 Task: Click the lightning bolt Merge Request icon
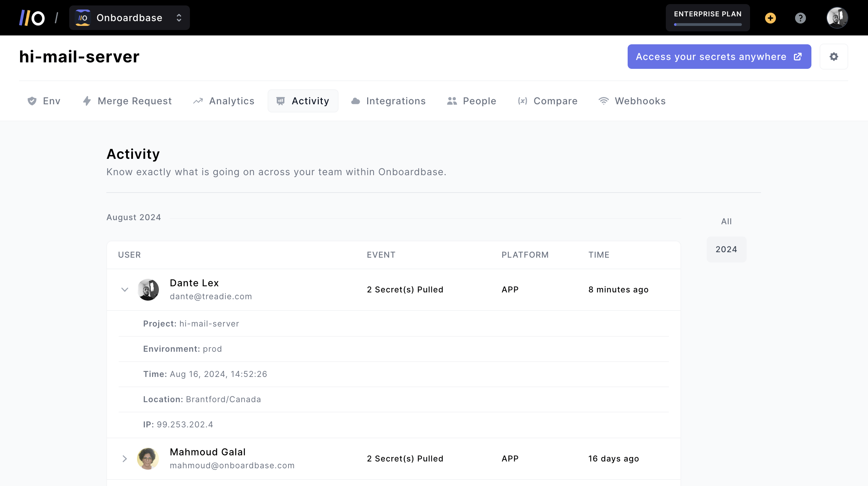tap(87, 101)
